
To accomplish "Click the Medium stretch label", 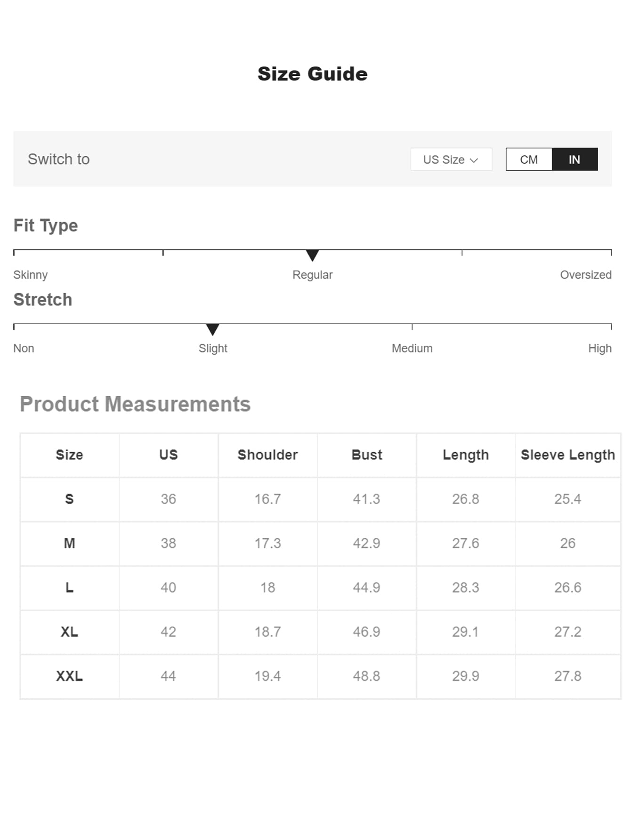I will click(x=412, y=348).
